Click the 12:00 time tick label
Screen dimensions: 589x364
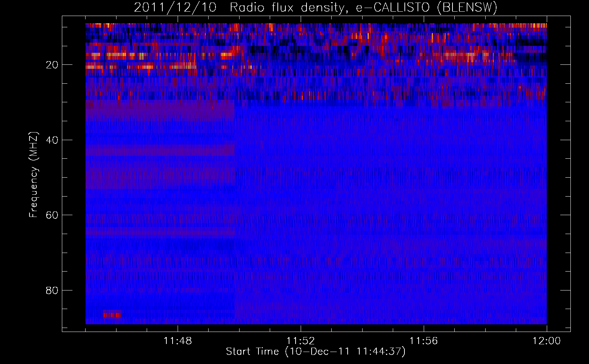[x=547, y=341]
